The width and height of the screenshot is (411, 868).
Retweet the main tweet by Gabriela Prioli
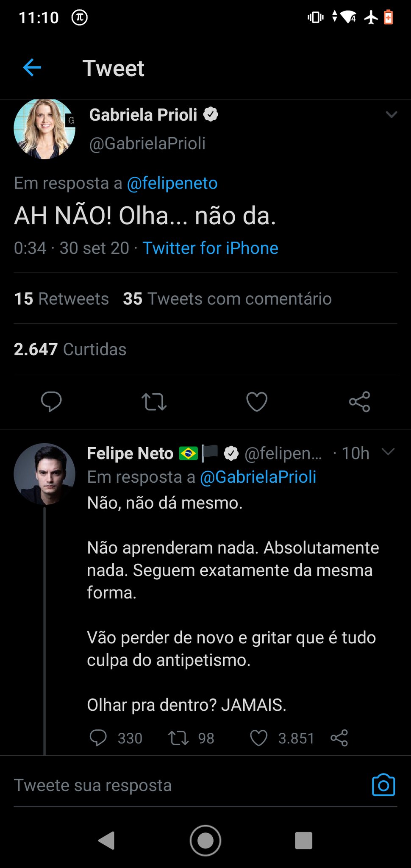click(x=154, y=402)
